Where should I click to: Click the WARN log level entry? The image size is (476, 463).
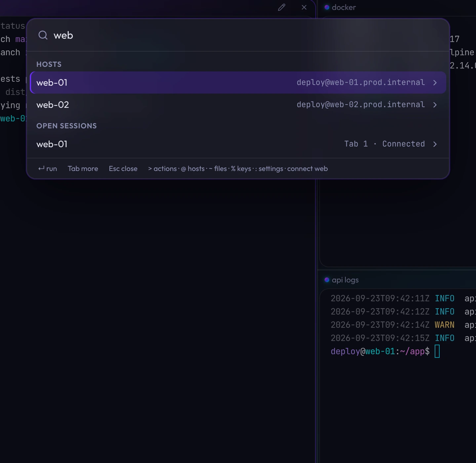pyautogui.click(x=444, y=325)
